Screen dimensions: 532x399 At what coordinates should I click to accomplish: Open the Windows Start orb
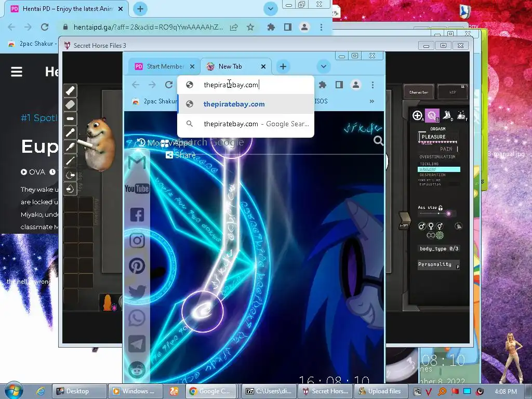point(14,391)
